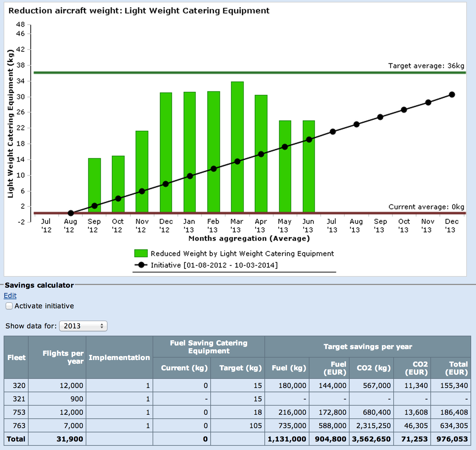Image resolution: width=476 pixels, height=450 pixels.
Task: Click the Aug '12 initiative starting point
Action: point(71,213)
